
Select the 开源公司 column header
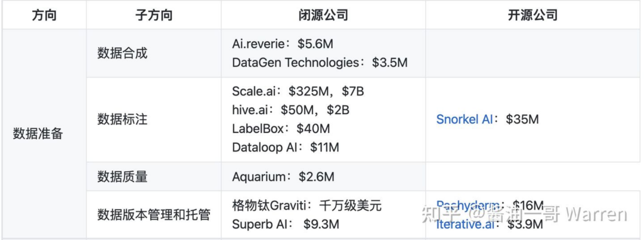tap(532, 15)
